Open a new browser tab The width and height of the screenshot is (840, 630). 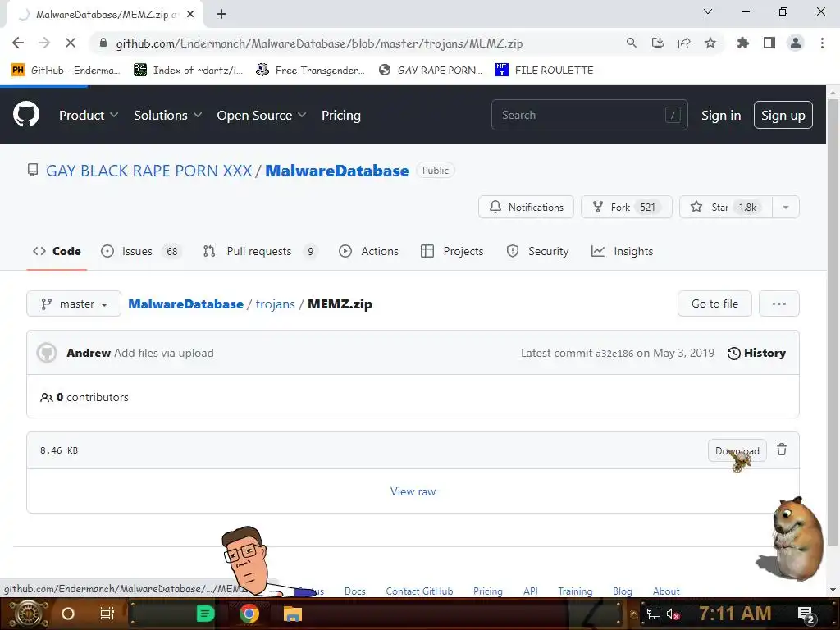coord(221,15)
